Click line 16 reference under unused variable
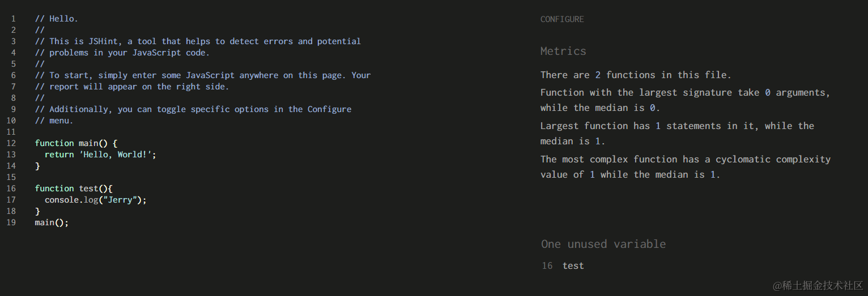The image size is (868, 296). click(547, 265)
